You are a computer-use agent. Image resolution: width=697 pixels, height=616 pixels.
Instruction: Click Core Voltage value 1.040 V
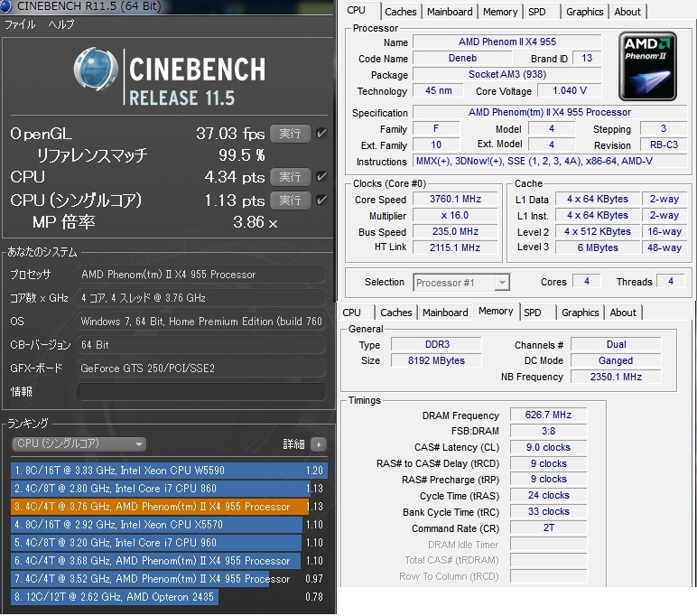pyautogui.click(x=570, y=90)
